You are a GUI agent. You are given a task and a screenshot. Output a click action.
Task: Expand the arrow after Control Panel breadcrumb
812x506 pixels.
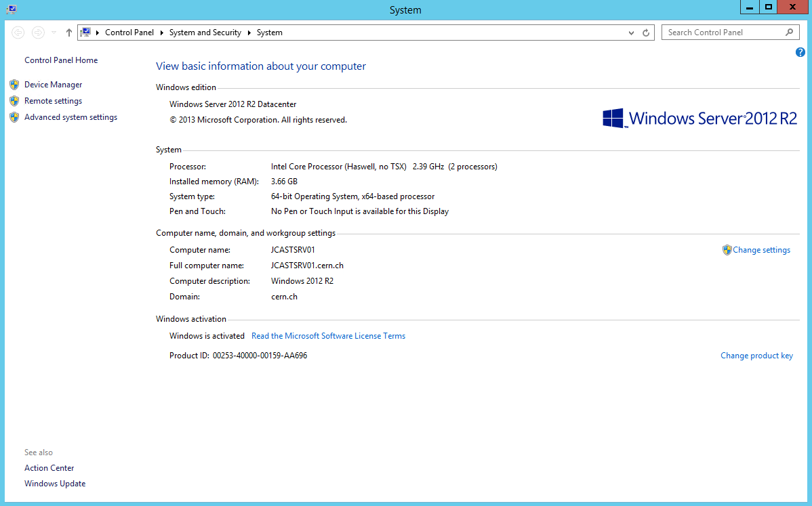[161, 33]
